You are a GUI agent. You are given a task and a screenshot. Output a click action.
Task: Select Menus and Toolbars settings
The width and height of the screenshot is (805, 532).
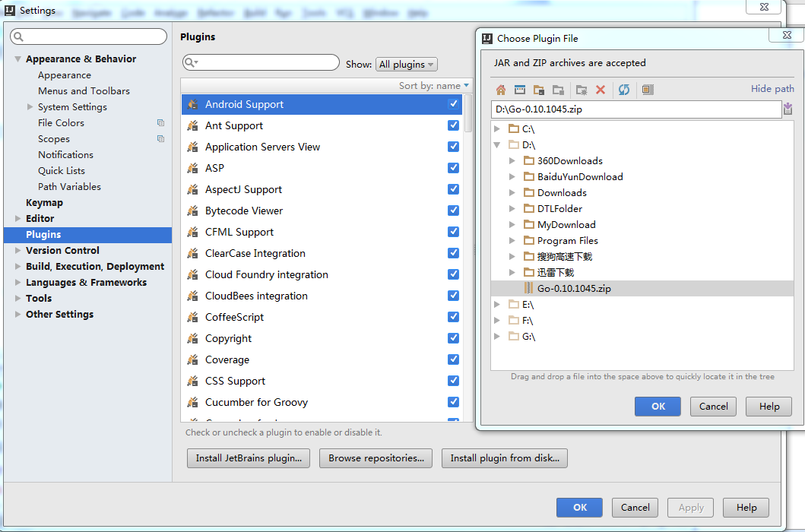tap(84, 91)
